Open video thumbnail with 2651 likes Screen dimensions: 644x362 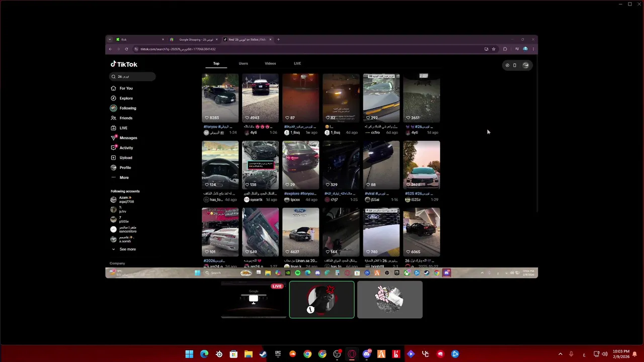(x=422, y=98)
